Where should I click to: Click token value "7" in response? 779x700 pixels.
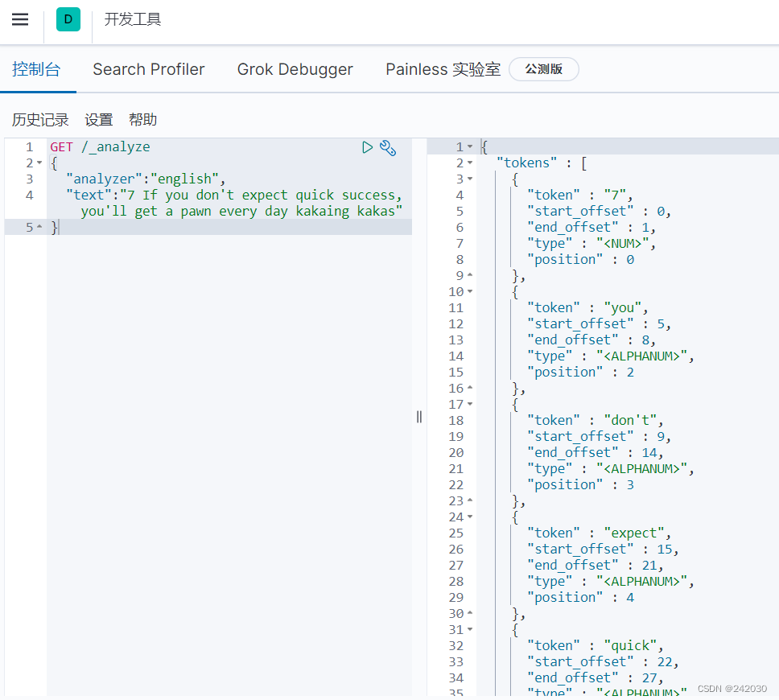click(x=615, y=195)
